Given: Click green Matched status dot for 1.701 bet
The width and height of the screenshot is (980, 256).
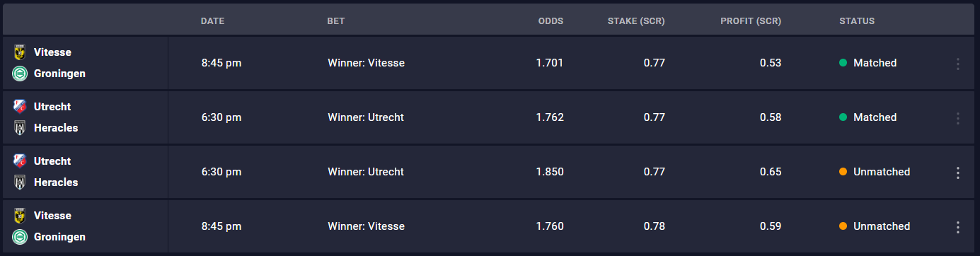Looking at the screenshot, I should [x=843, y=63].
